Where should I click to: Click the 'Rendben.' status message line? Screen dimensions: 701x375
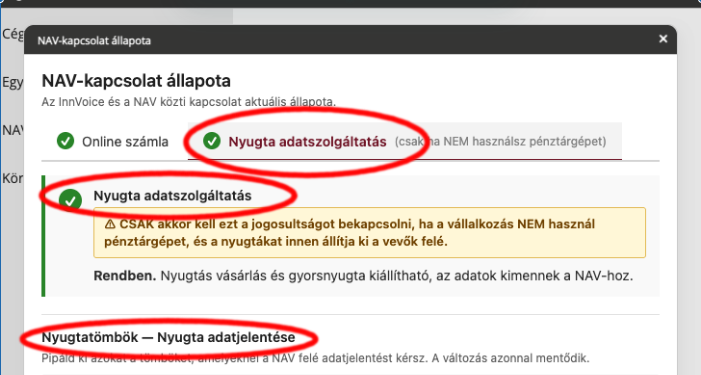363,276
